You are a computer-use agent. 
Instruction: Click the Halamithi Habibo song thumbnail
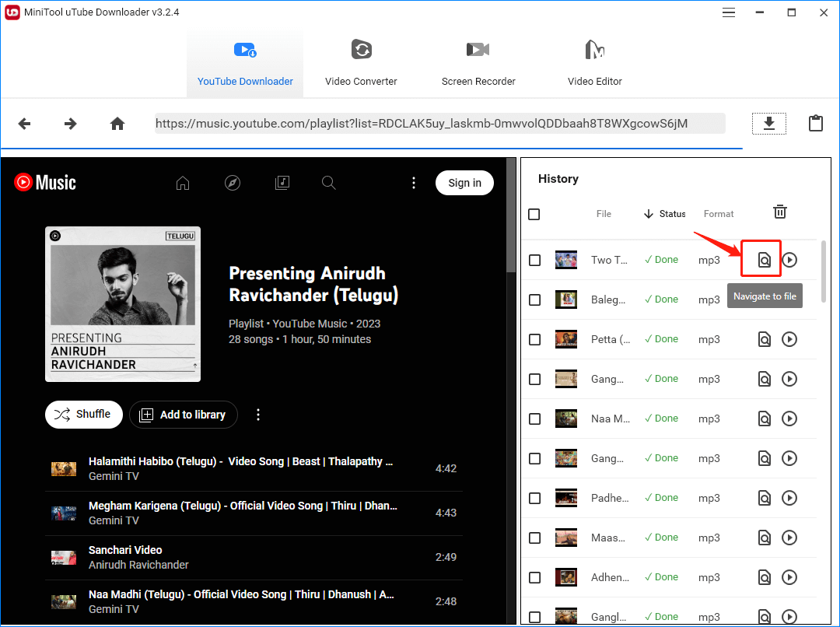64,469
